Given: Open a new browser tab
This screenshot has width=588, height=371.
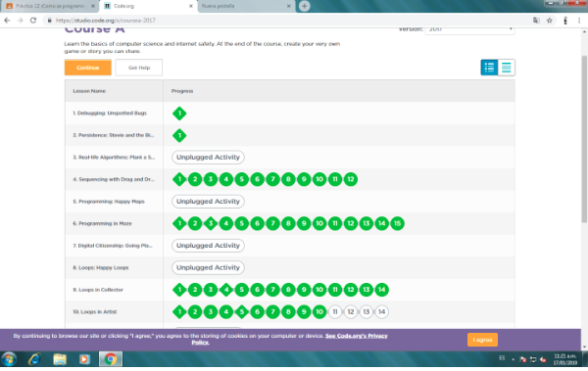Looking at the screenshot, I should [x=304, y=6].
